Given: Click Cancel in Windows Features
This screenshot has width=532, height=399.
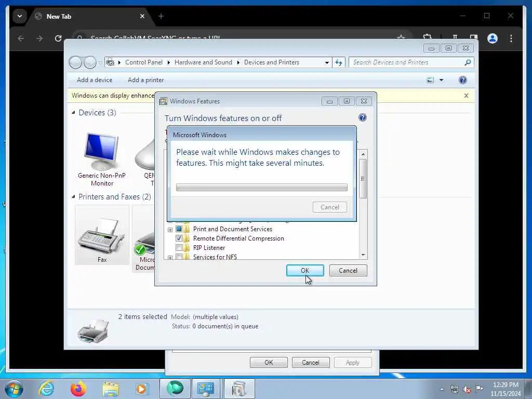Looking at the screenshot, I should tap(348, 270).
